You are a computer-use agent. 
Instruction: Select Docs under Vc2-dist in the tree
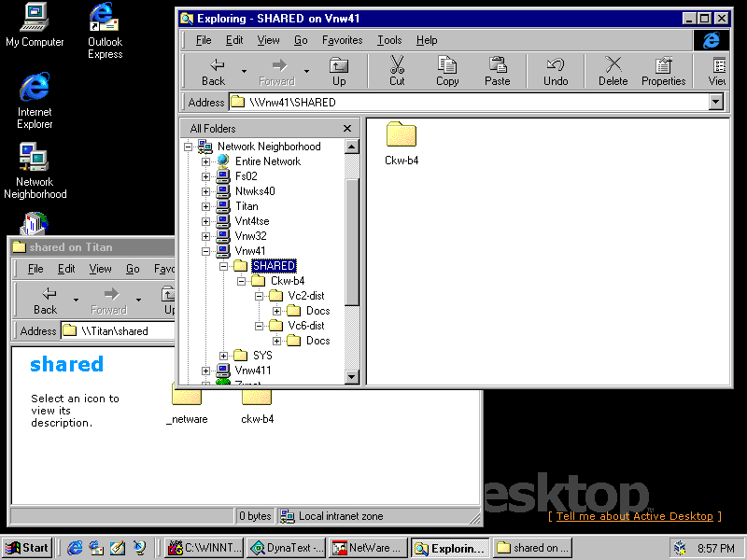[x=317, y=311]
